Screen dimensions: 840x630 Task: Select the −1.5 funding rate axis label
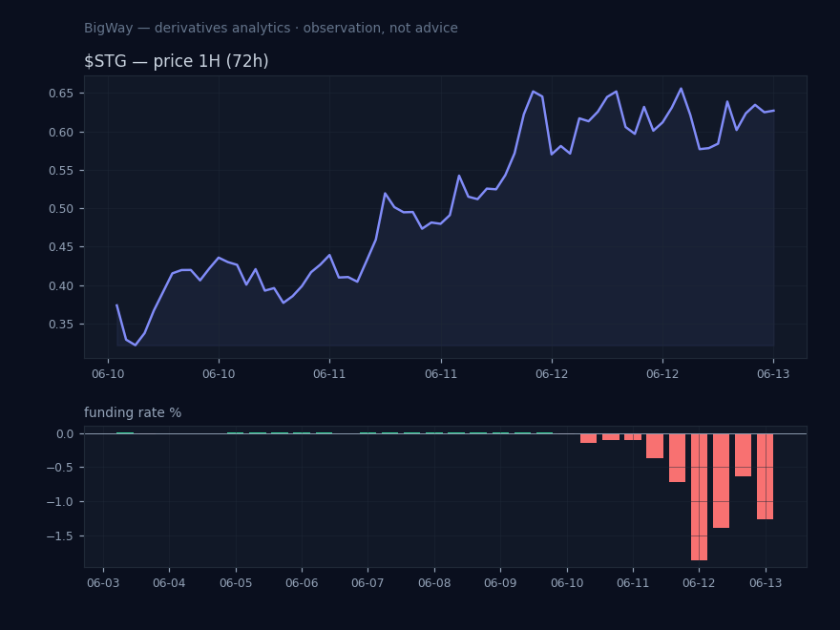(x=60, y=536)
